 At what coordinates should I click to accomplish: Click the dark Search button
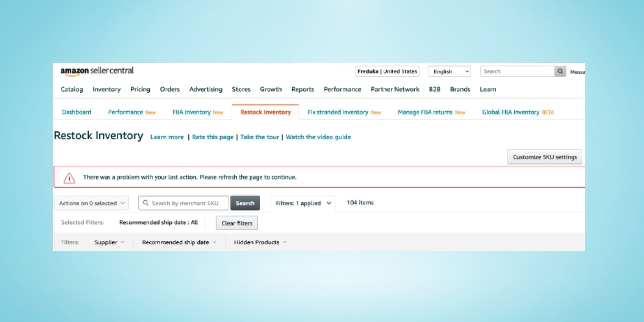pos(245,203)
